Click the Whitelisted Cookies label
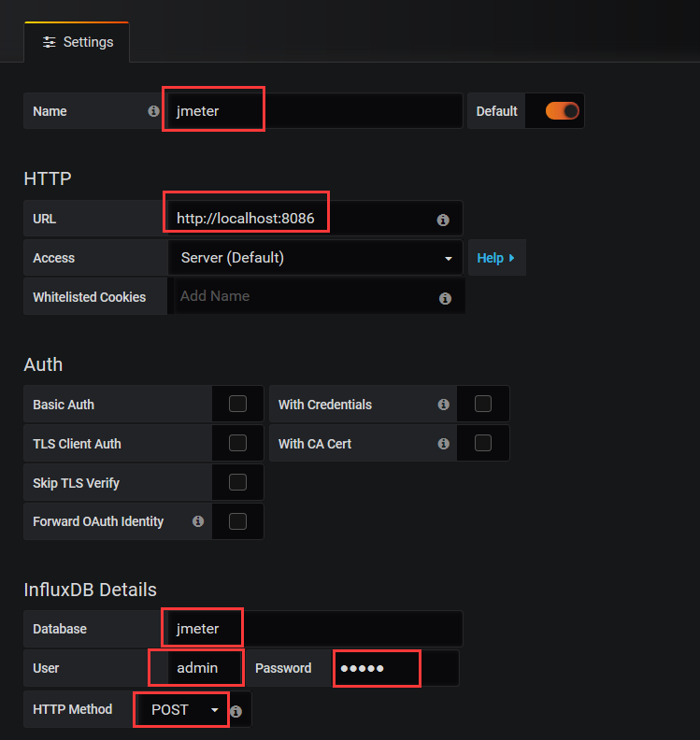700x740 pixels. 89,297
